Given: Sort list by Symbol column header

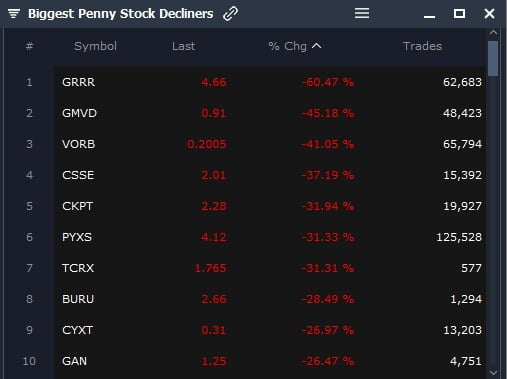Looking at the screenshot, I should click(x=95, y=46).
